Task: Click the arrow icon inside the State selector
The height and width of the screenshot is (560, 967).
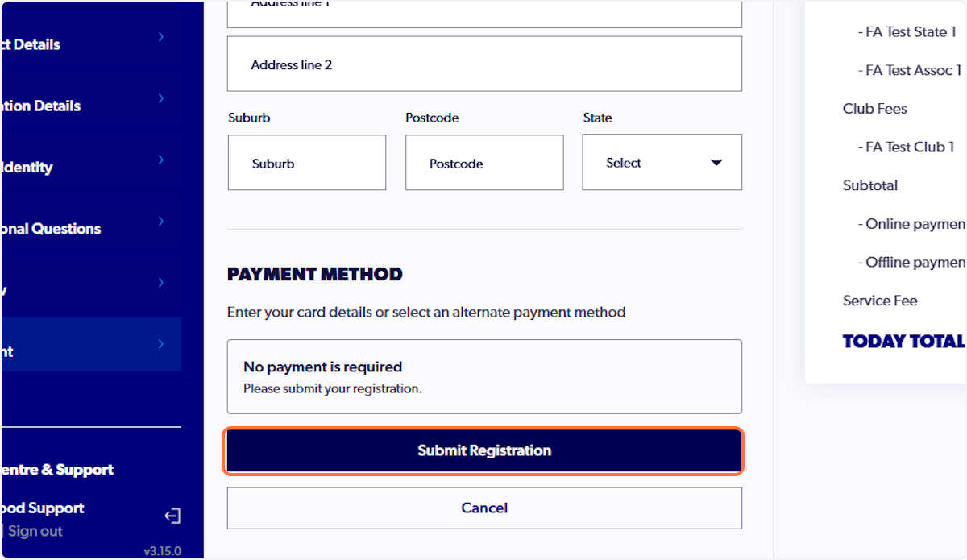Action: click(716, 162)
